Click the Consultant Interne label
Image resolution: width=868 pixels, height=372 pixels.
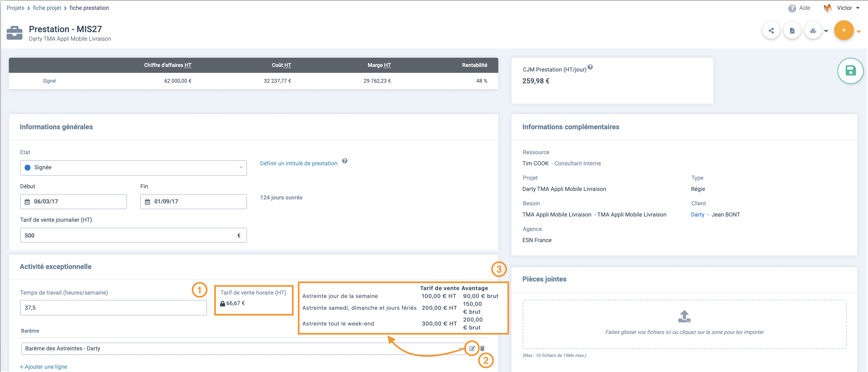(578, 163)
